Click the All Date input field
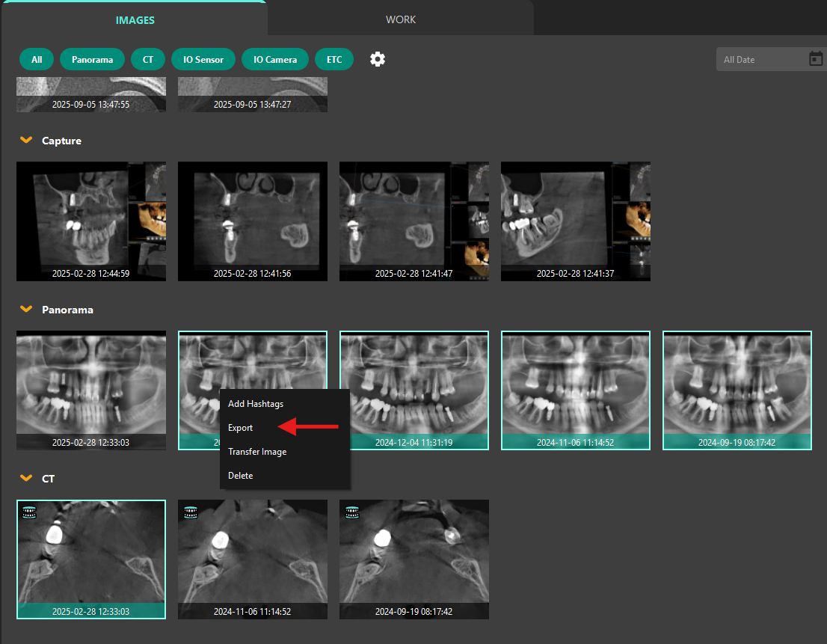The image size is (827, 644). [771, 60]
